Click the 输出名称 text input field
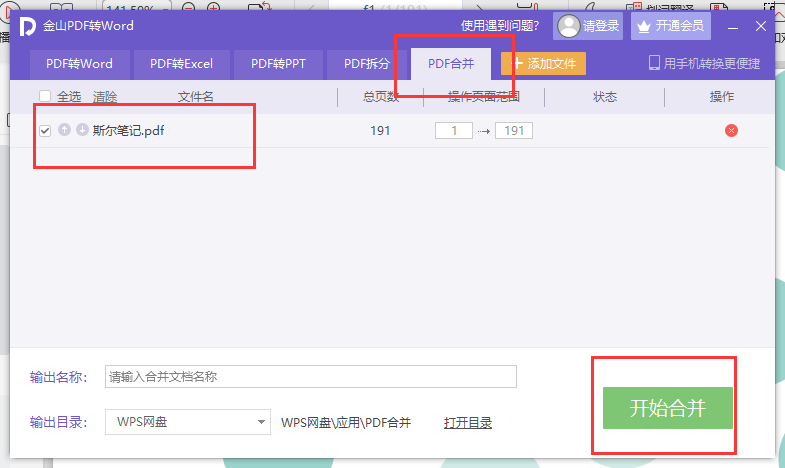The width and height of the screenshot is (785, 468). [x=310, y=377]
